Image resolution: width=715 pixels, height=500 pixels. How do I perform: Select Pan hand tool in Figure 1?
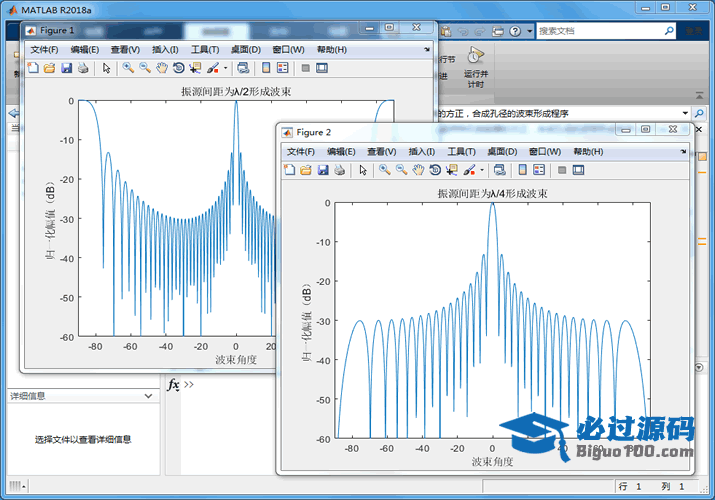162,68
